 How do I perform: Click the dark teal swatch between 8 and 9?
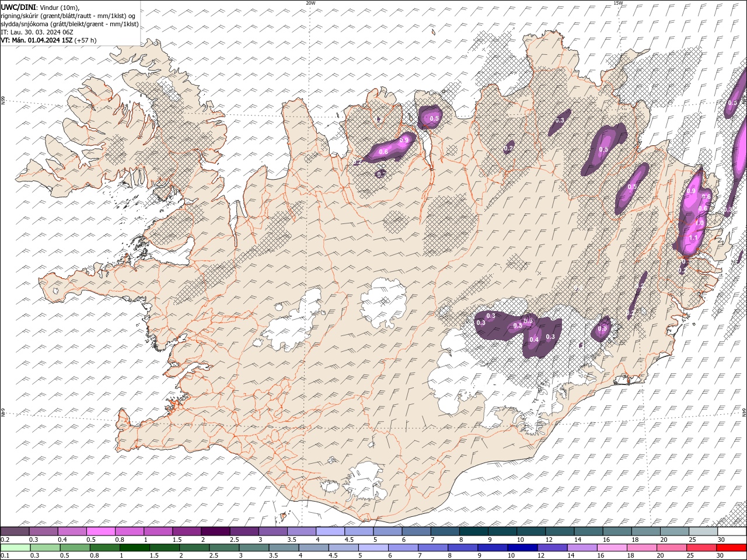coord(473,531)
